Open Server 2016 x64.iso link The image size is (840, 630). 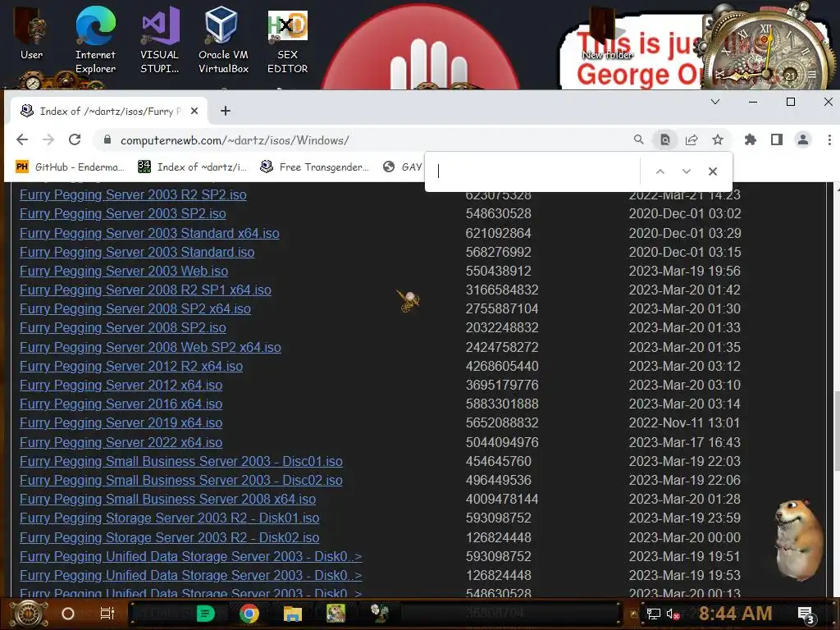click(x=121, y=404)
